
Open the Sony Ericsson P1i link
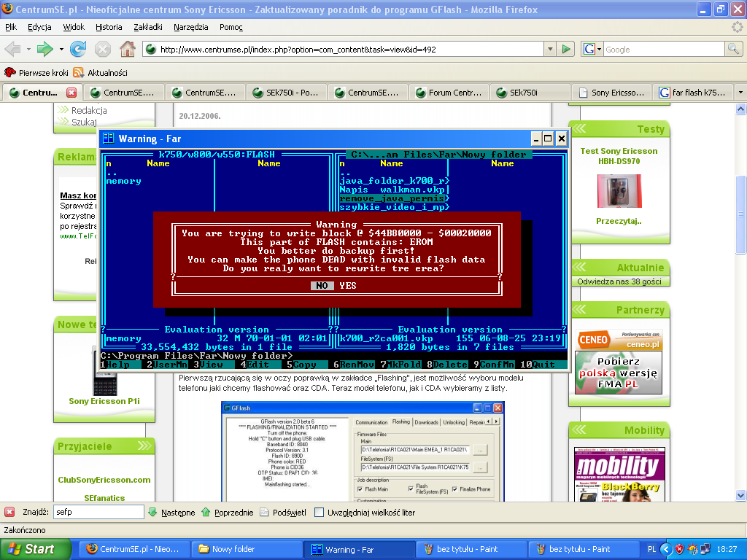click(x=104, y=401)
